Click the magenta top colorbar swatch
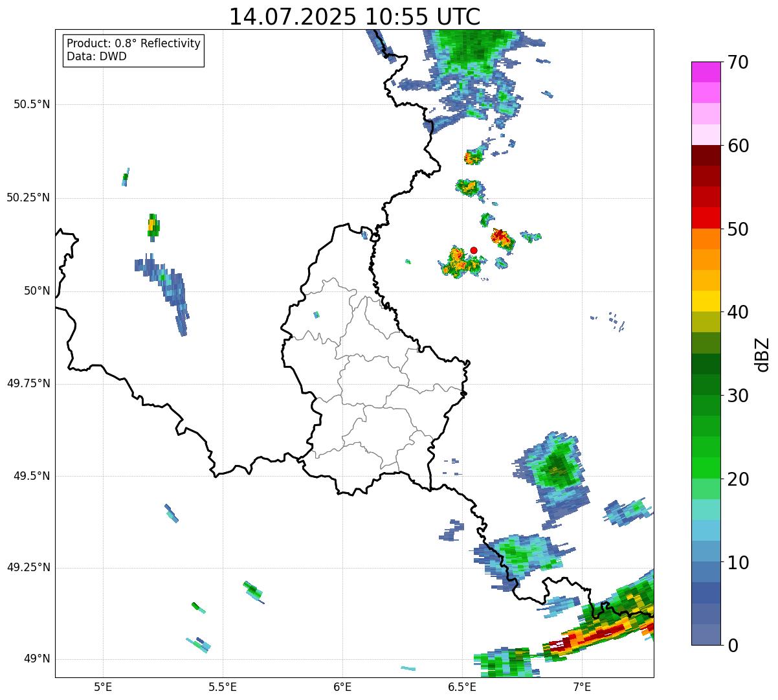The height and width of the screenshot is (700, 778). pyautogui.click(x=706, y=72)
